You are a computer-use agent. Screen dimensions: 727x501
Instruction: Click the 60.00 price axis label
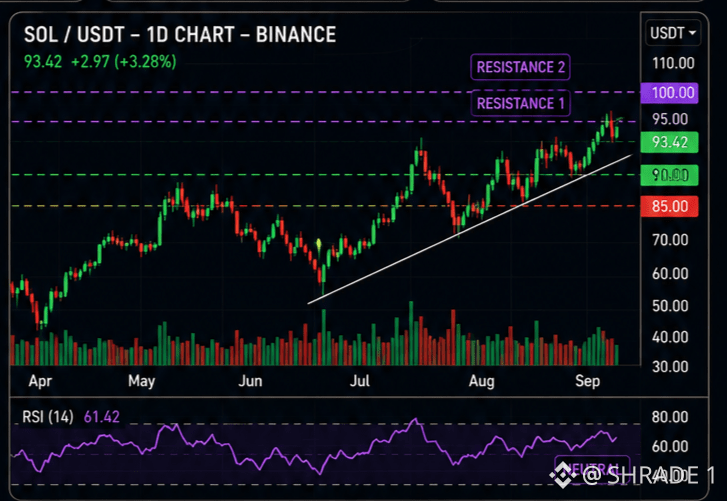[x=670, y=273]
